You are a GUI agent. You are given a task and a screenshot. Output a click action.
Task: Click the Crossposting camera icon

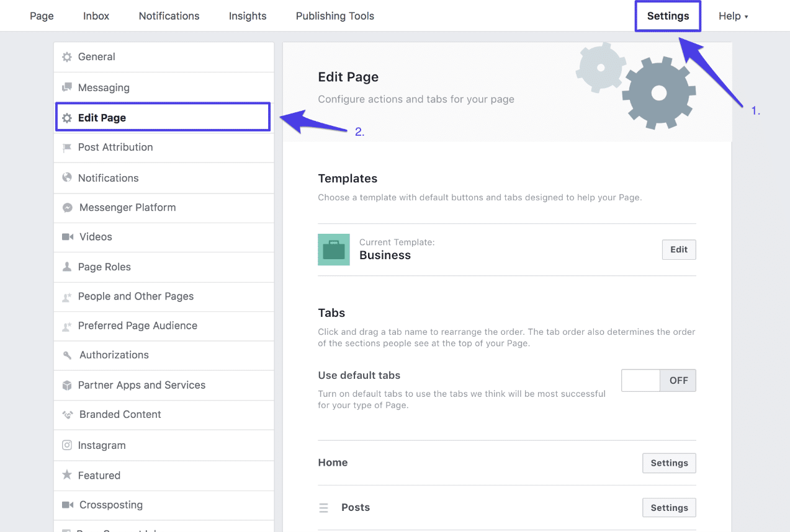pos(67,505)
